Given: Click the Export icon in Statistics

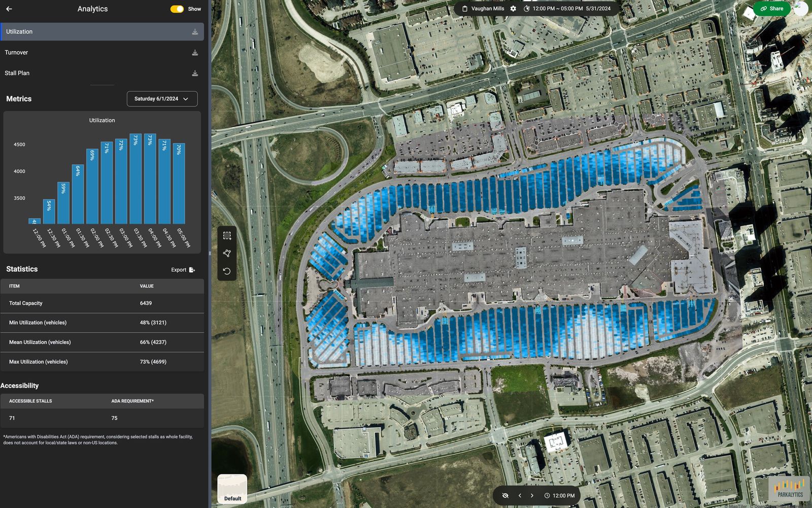Looking at the screenshot, I should (x=192, y=269).
